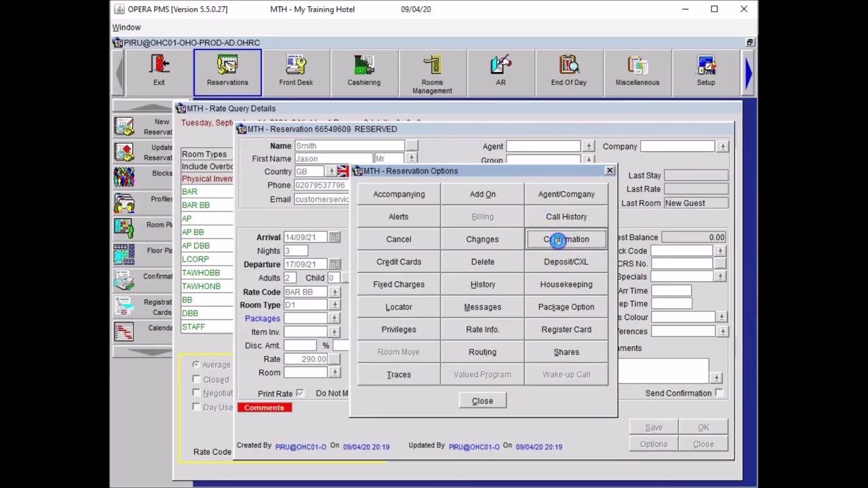Choose Accompanying in Reservation Options

(399, 195)
